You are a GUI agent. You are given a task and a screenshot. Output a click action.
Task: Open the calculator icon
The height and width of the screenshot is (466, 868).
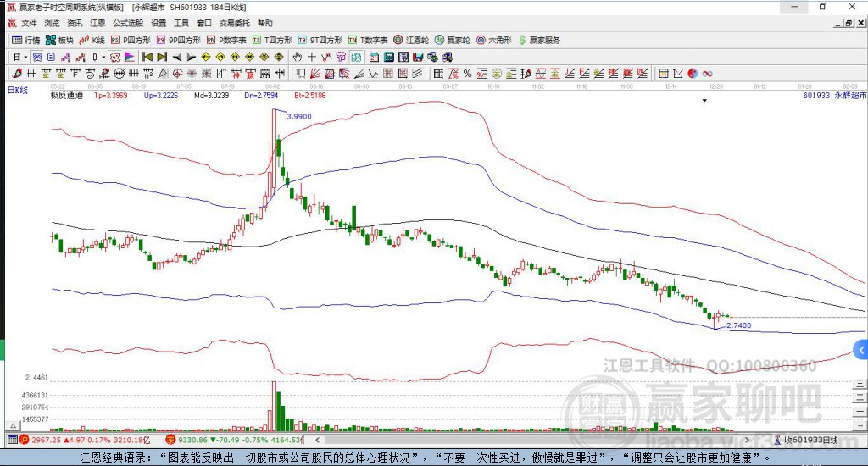click(x=389, y=57)
